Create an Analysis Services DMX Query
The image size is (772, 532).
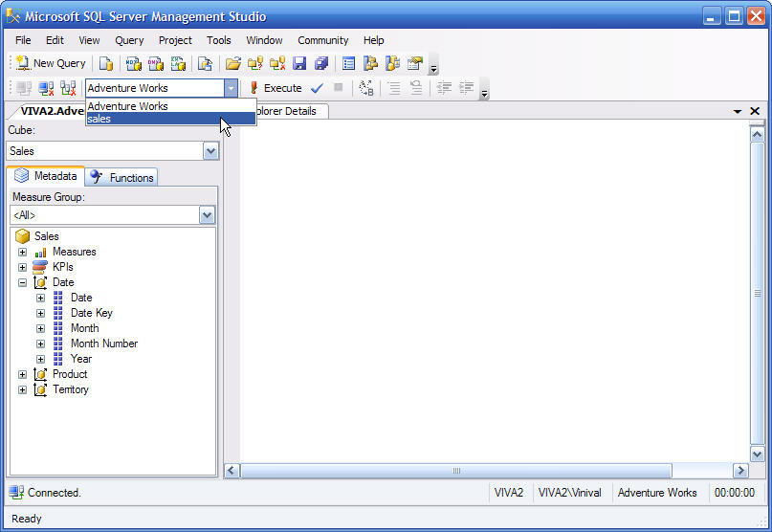pos(156,63)
